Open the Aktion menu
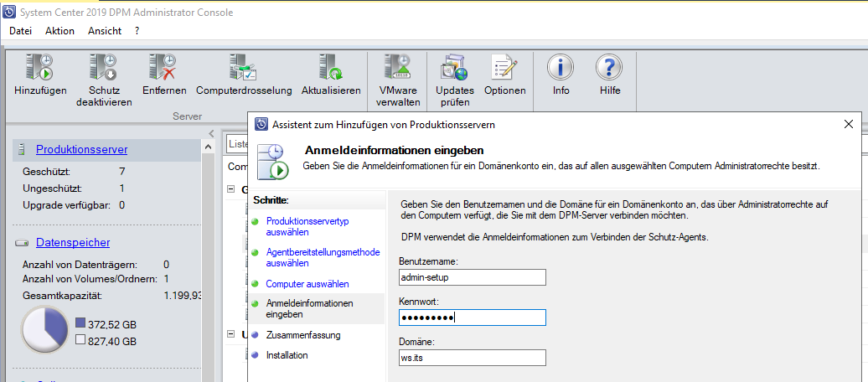The width and height of the screenshot is (868, 382). [59, 31]
